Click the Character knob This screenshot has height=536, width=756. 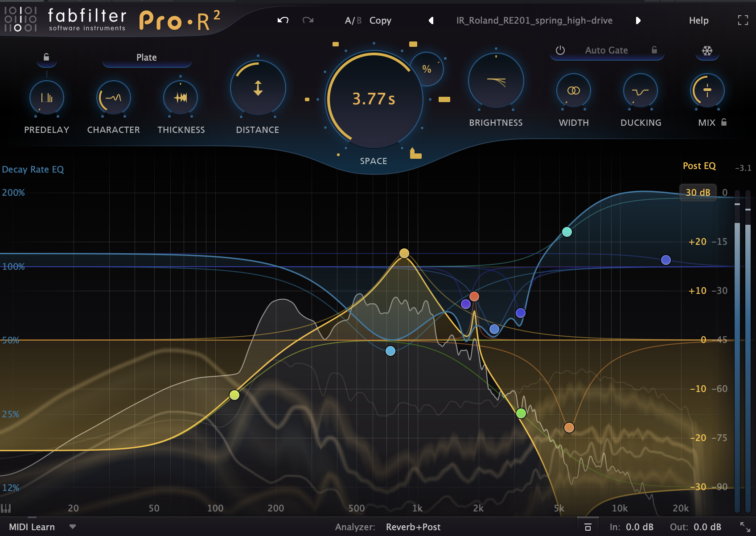coord(114,98)
